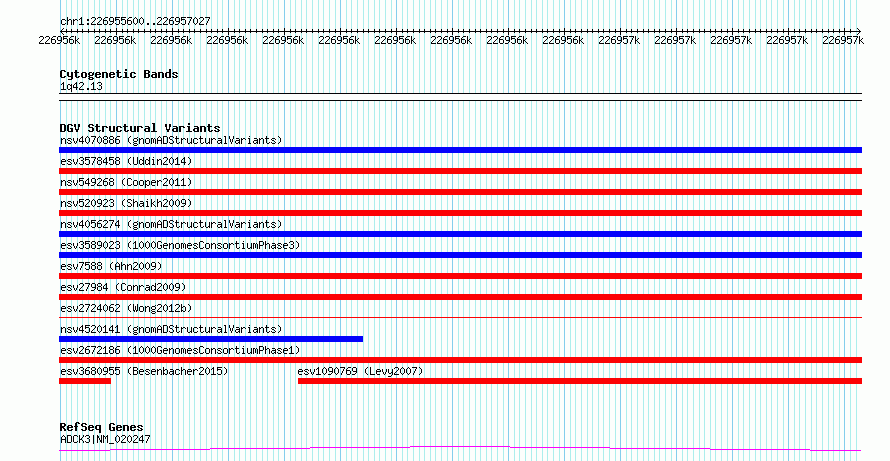Click the short blue bar under nsv4520141
The width and height of the screenshot is (890, 461).
click(211, 339)
